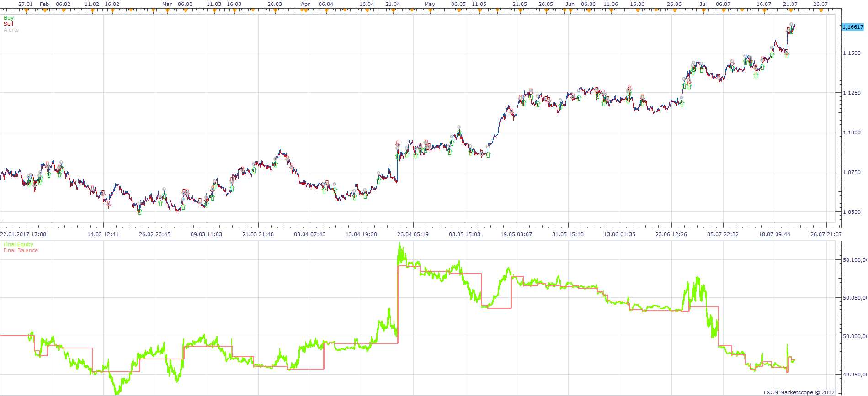Click timeline marker beneath 06.02
The image size is (868, 396).
coord(64,11)
